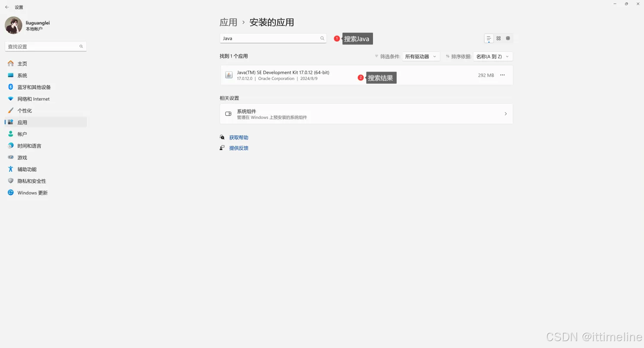Click the 提供反馈 feedback icon
The image size is (644, 348).
coord(222,148)
